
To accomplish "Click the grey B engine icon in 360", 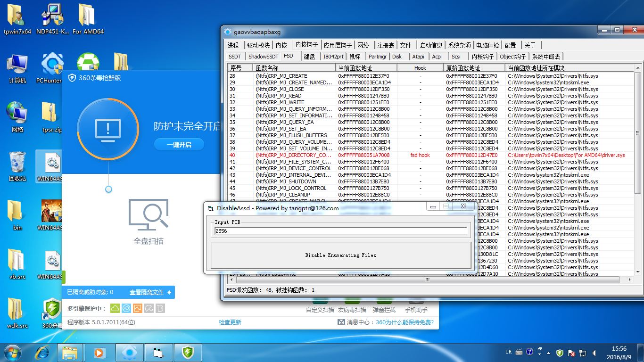I will click(160, 308).
